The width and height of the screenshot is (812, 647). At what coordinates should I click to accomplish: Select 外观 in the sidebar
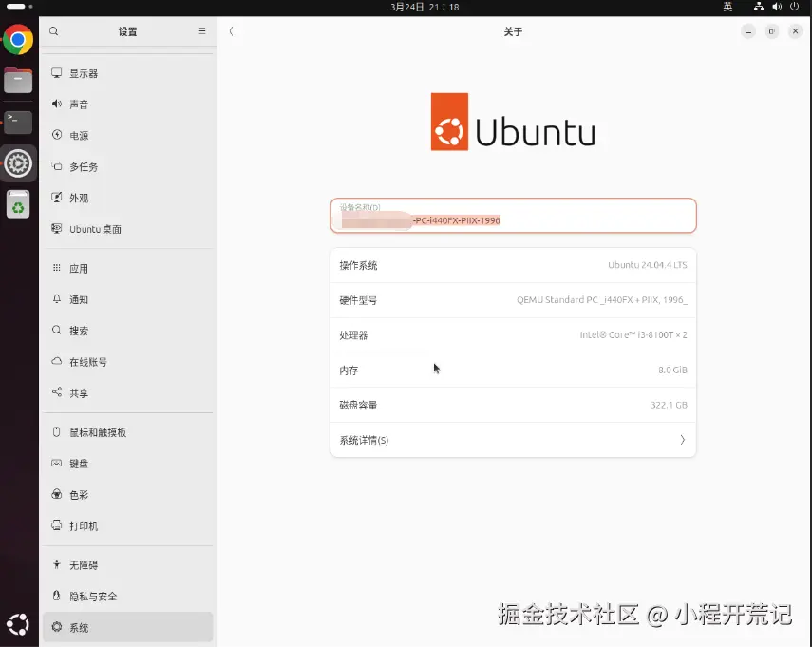(128, 198)
